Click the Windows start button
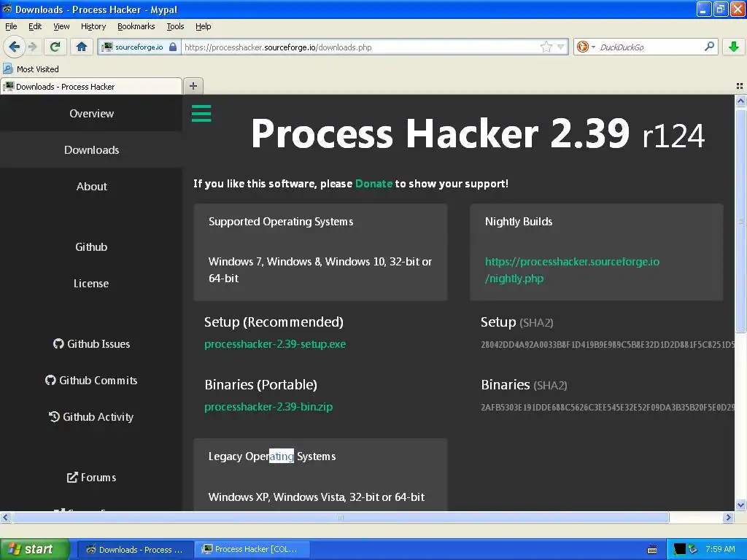 (34, 549)
